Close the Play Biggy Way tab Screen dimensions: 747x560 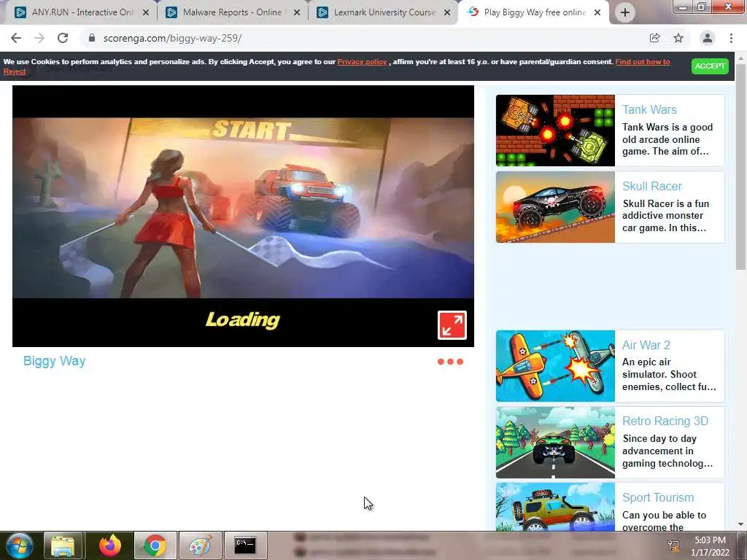(597, 12)
